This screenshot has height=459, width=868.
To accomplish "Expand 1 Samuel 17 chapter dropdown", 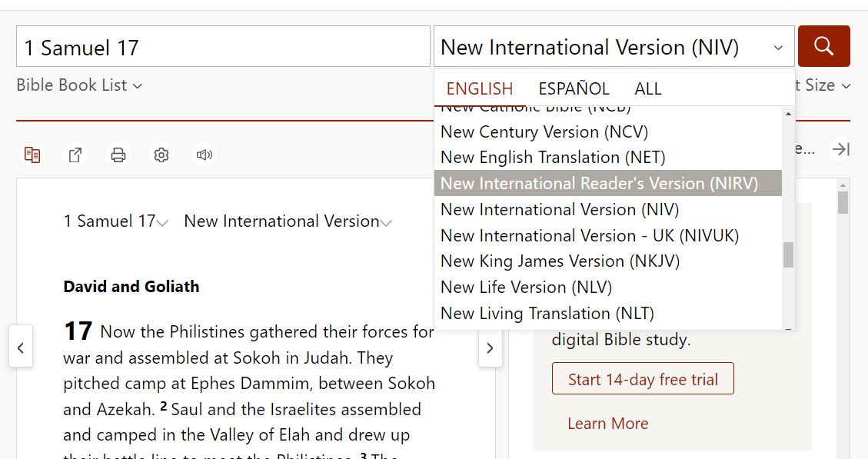I will [116, 221].
